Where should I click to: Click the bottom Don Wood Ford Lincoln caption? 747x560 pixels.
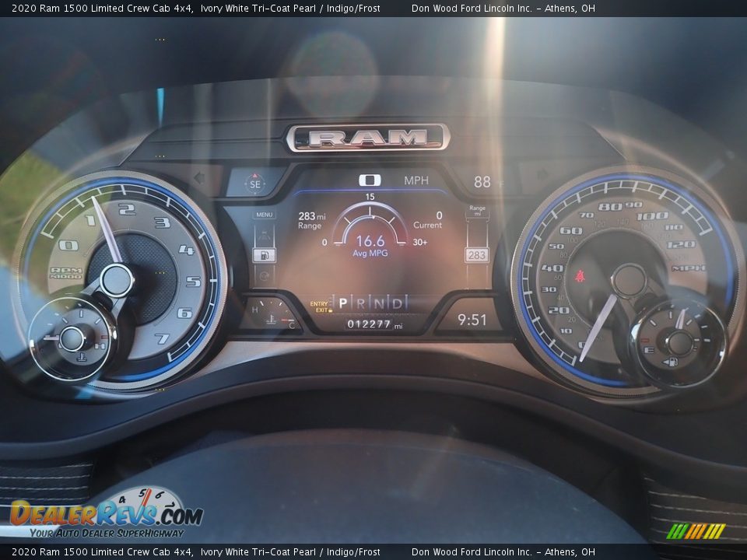[503, 552]
